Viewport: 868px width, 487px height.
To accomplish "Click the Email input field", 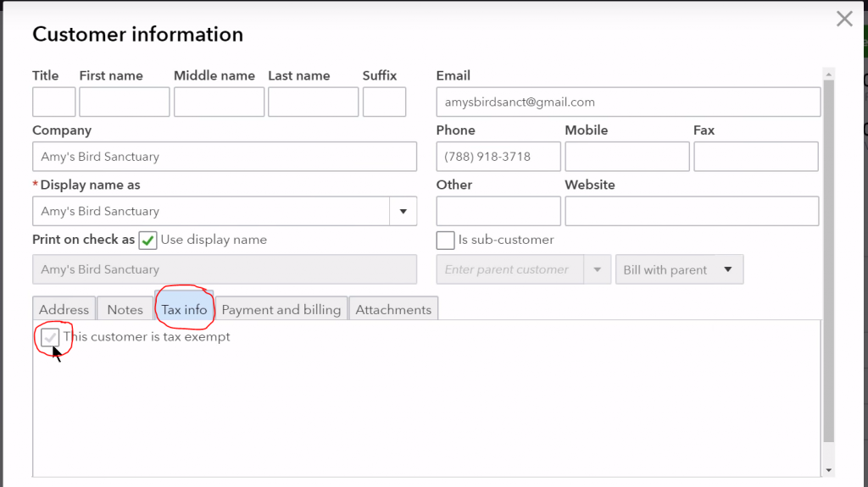I will [x=627, y=102].
